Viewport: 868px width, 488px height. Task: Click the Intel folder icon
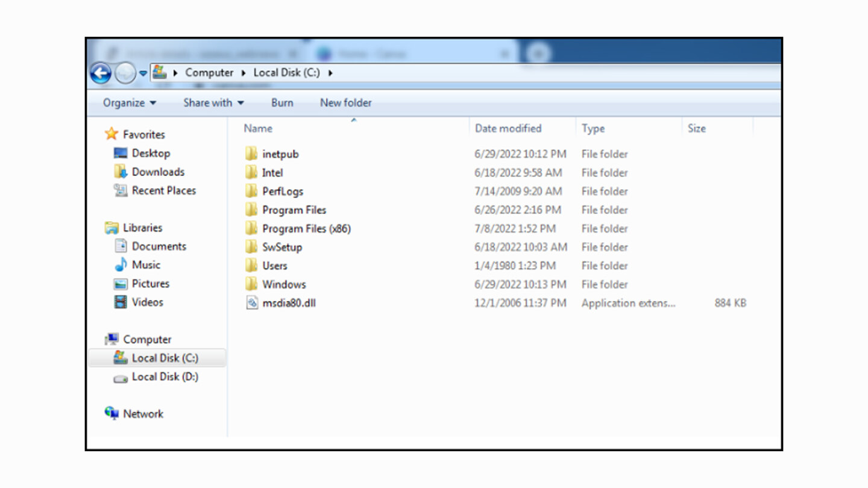pos(251,172)
